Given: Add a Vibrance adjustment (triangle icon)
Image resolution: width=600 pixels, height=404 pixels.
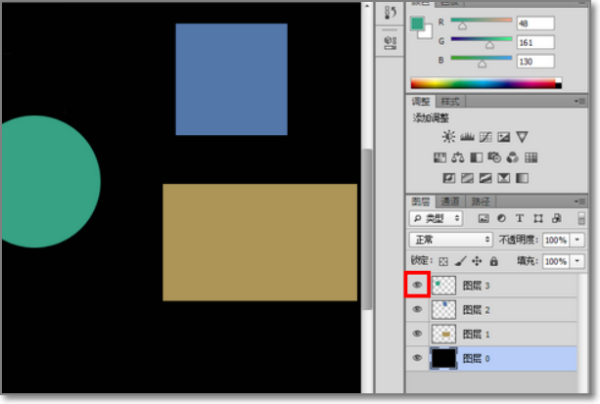Looking at the screenshot, I should (522, 137).
